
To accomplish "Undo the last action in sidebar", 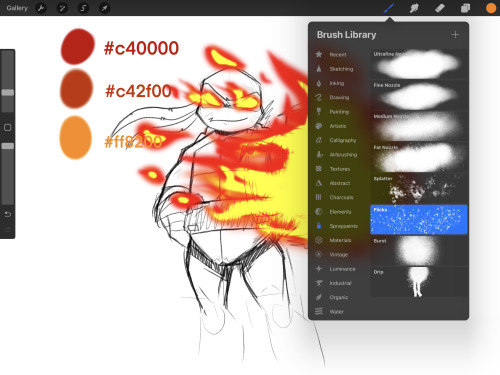I will (8, 214).
